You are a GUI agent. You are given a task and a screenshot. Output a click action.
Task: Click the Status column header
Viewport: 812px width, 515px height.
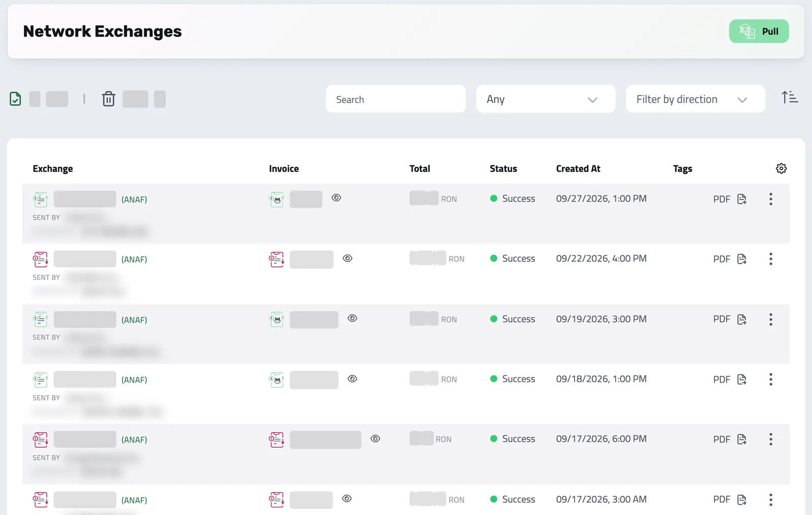coord(503,168)
